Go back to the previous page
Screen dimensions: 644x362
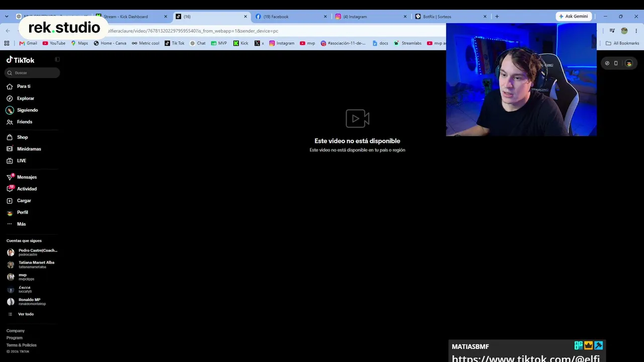(8, 31)
